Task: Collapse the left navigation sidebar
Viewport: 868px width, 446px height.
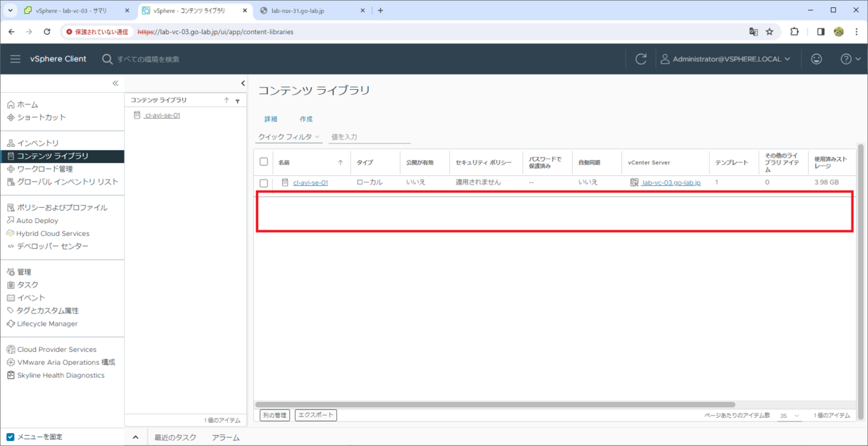Action: point(115,83)
